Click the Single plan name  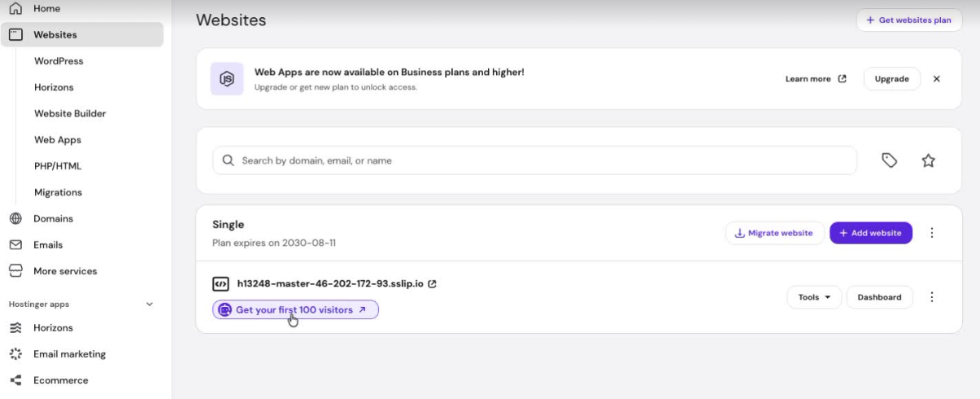pyautogui.click(x=229, y=225)
